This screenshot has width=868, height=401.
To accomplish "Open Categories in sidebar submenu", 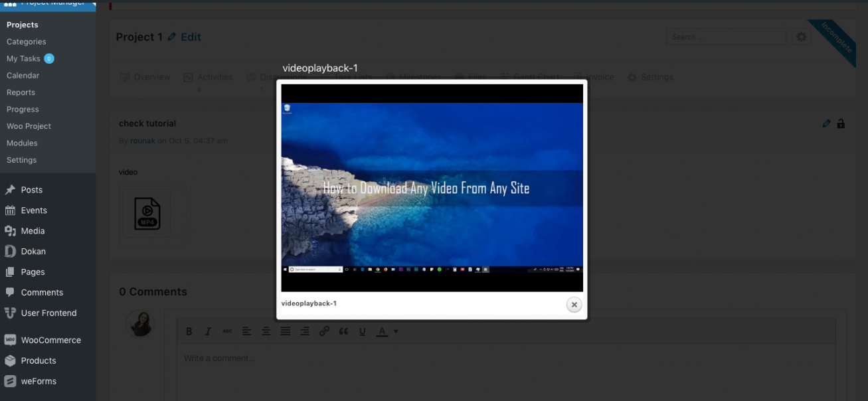I will click(27, 42).
